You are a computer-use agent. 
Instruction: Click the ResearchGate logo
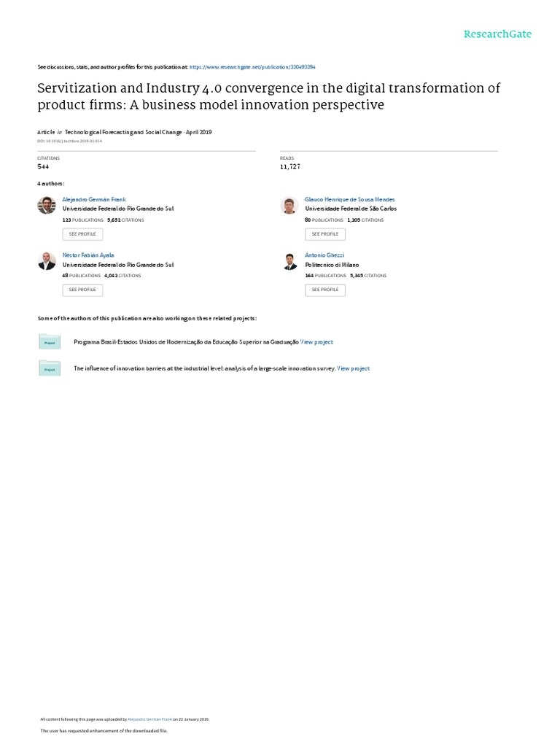(x=498, y=34)
